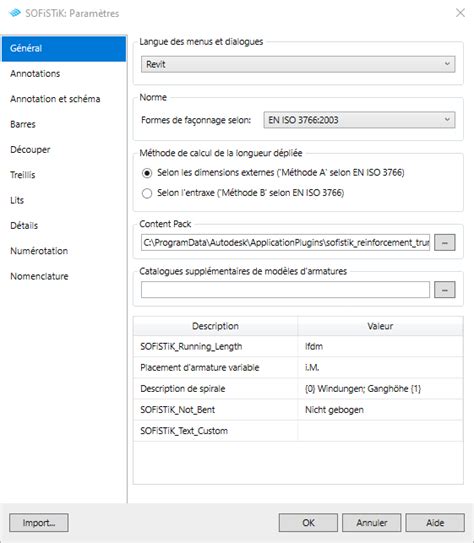
Task: Open the Formes de façonnage norm dropdown
Action: tap(359, 120)
